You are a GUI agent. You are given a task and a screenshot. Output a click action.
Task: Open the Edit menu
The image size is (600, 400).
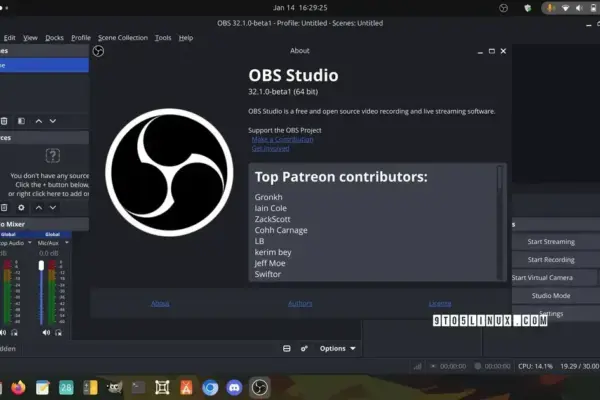(x=10, y=38)
